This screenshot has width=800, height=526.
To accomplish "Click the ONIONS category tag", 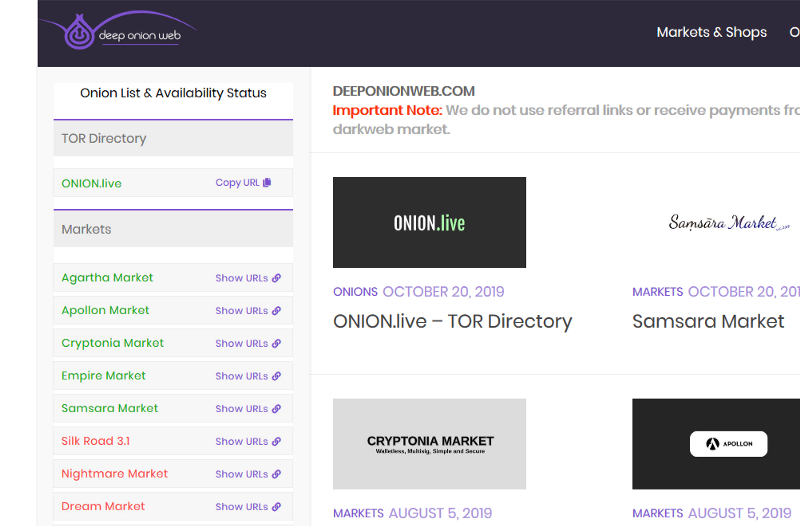I will point(355,292).
